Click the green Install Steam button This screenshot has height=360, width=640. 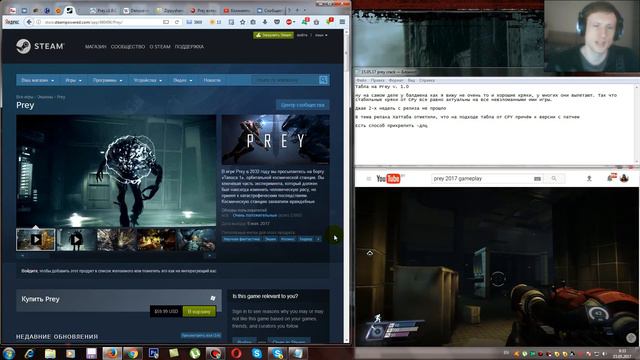(273, 35)
